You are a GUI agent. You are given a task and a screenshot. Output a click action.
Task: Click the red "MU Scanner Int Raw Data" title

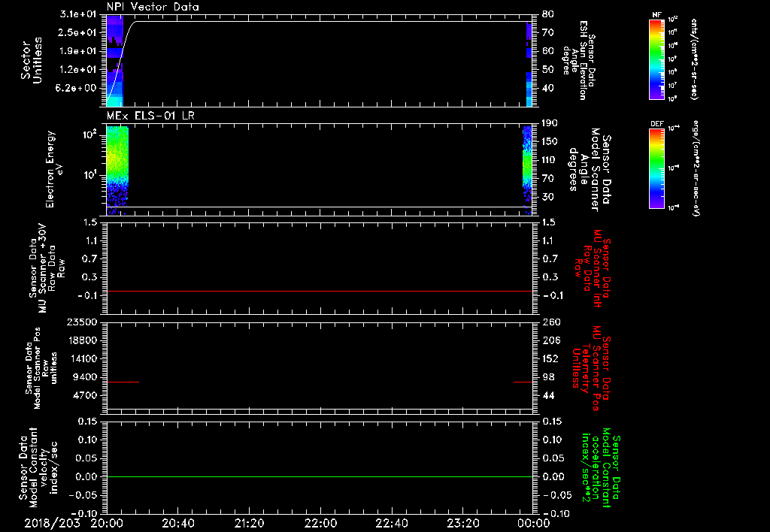[x=592, y=268]
